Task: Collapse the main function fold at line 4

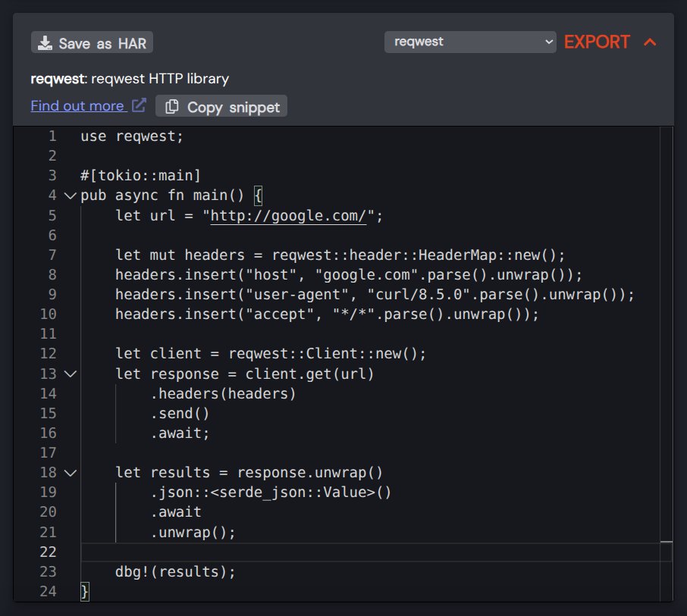Action: click(x=69, y=195)
